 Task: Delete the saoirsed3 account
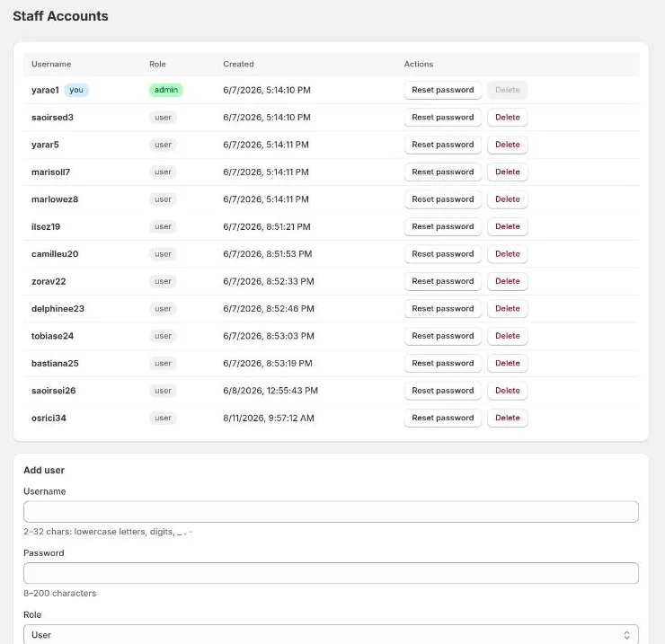point(507,118)
